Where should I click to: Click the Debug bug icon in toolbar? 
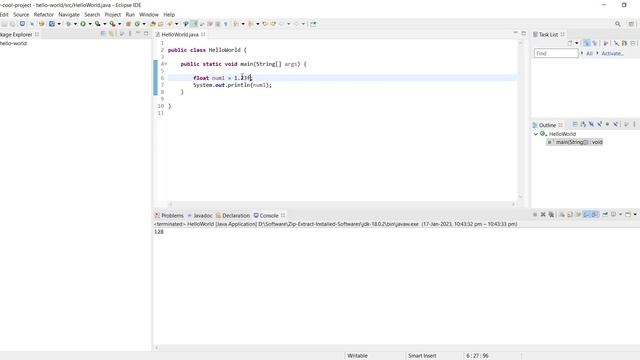68,24
